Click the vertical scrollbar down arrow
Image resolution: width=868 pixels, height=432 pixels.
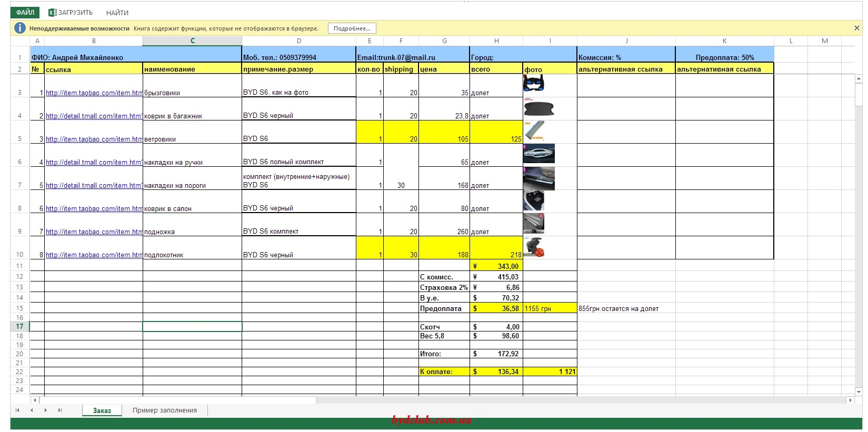pos(859,391)
